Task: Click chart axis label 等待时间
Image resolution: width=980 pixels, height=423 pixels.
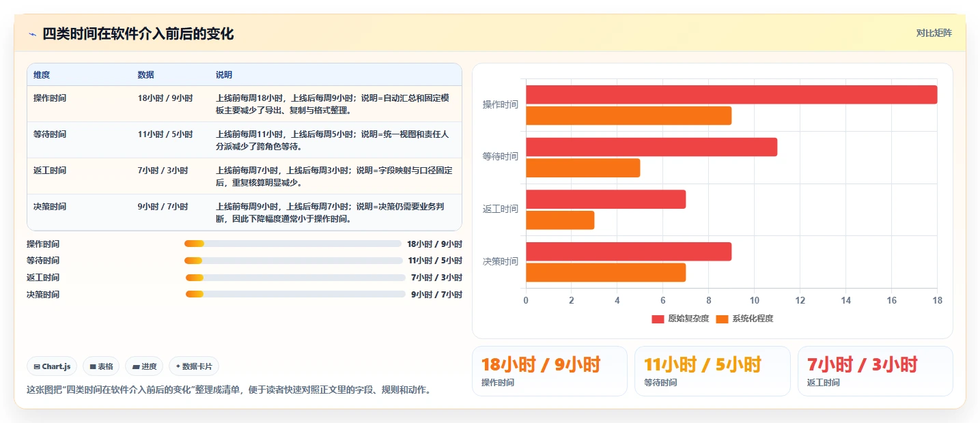Action: tap(500, 156)
